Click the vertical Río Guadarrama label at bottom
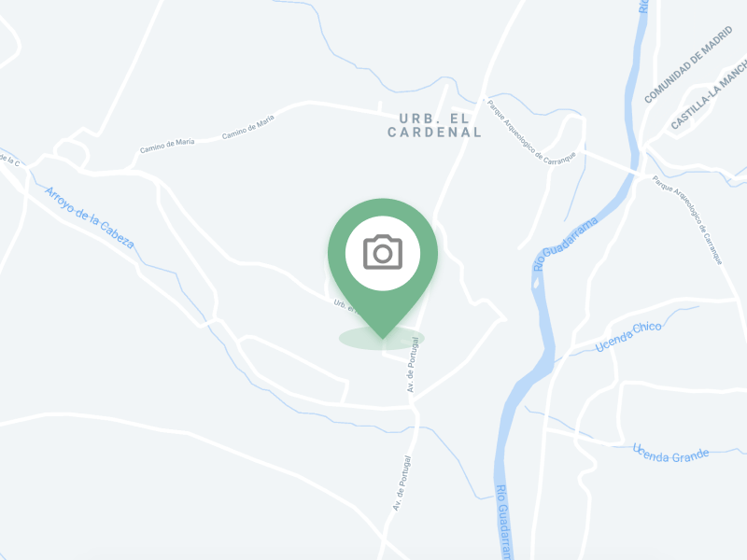This screenshot has height=560, width=747. (503, 522)
